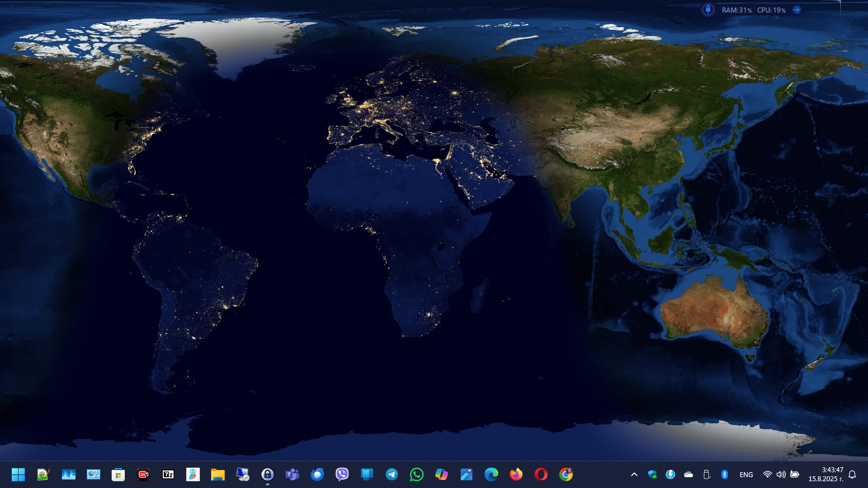Viewport: 868px width, 488px height.
Task: Open the notifications bell
Action: (x=852, y=474)
